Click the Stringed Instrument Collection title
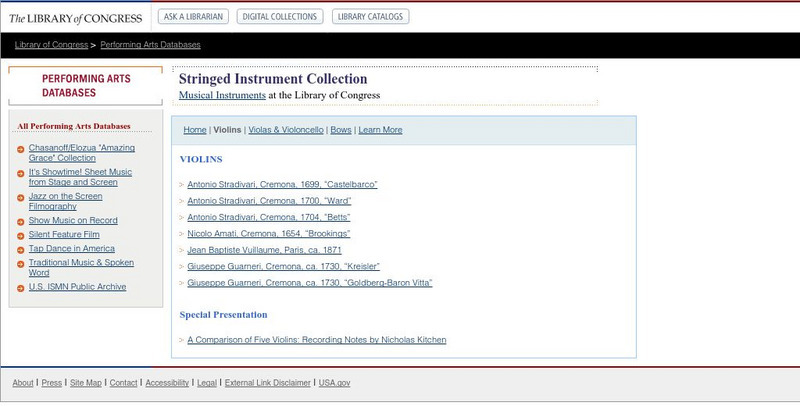The width and height of the screenshot is (800, 406). [273, 79]
